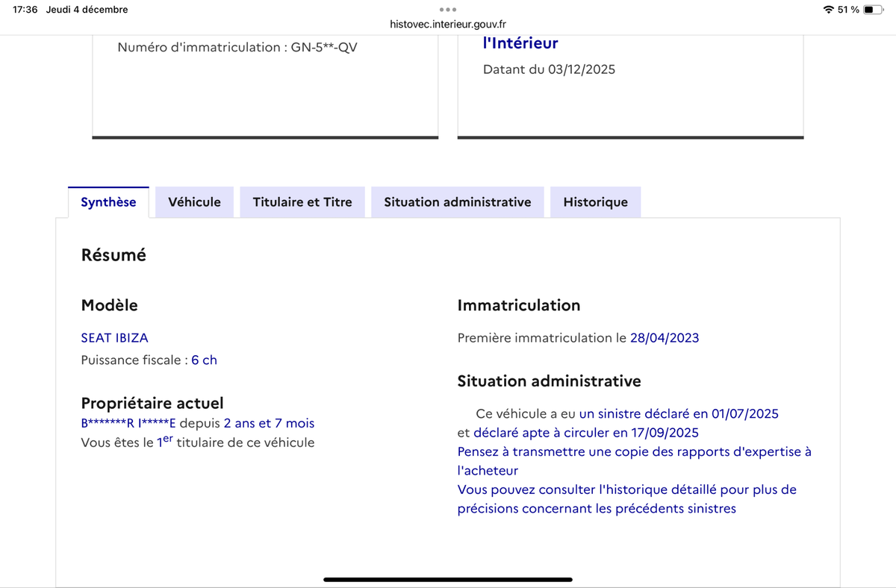
Task: Switch to the Véhicule tab
Action: click(x=194, y=202)
